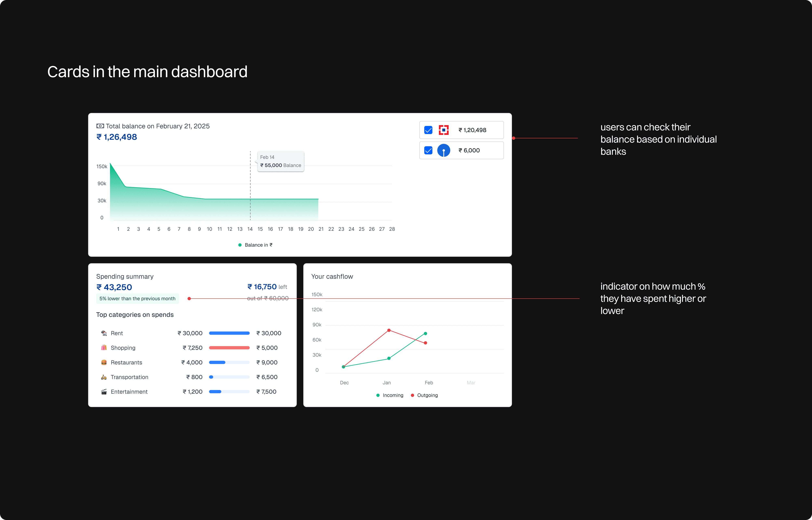812x520 pixels.
Task: Click the Jan outgoing red data point
Action: [x=389, y=330]
